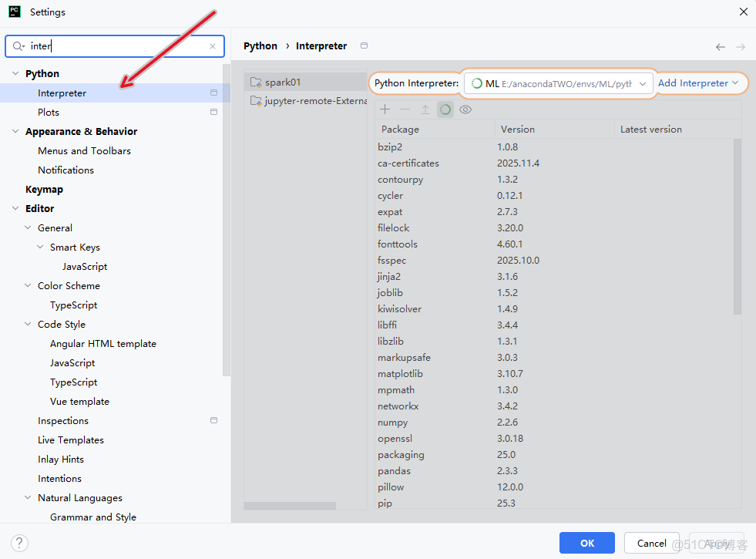Screen dimensions: 756x559
Task: Select the matplotlib package row
Action: click(554, 374)
